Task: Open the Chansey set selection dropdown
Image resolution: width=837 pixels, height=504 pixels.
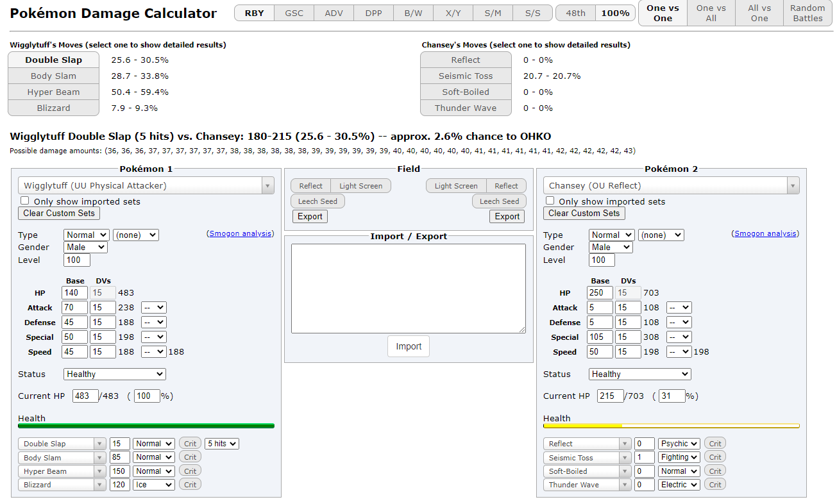Action: [x=672, y=186]
